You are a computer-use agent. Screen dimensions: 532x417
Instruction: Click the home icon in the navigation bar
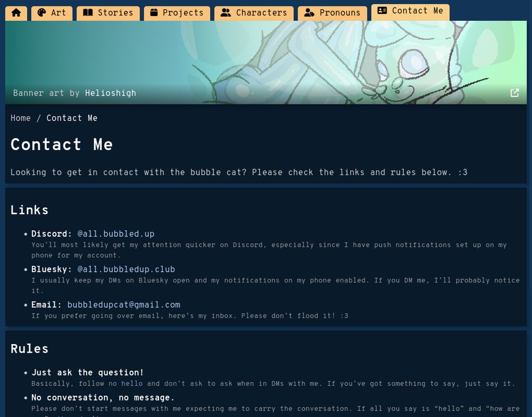click(x=16, y=13)
